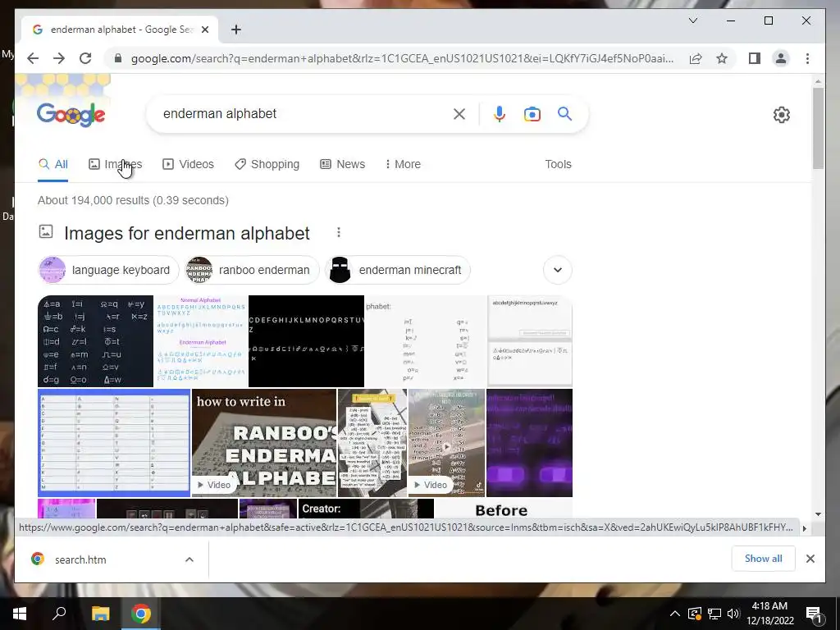Go to the Google logo homepage

tap(71, 115)
